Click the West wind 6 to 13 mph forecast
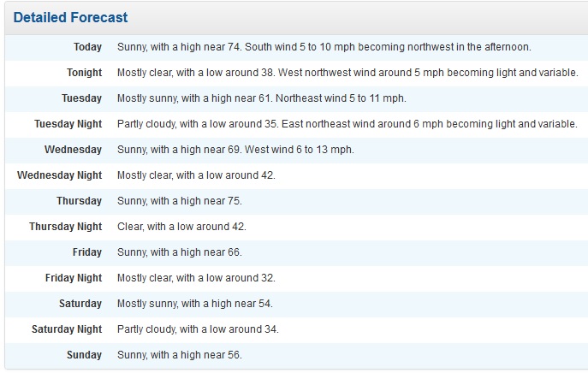The height and width of the screenshot is (373, 588). pyautogui.click(x=235, y=150)
